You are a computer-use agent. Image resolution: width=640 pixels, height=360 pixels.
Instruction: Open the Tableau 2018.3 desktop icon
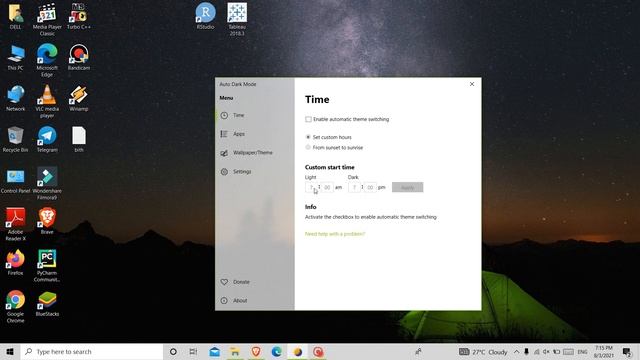pos(237,19)
